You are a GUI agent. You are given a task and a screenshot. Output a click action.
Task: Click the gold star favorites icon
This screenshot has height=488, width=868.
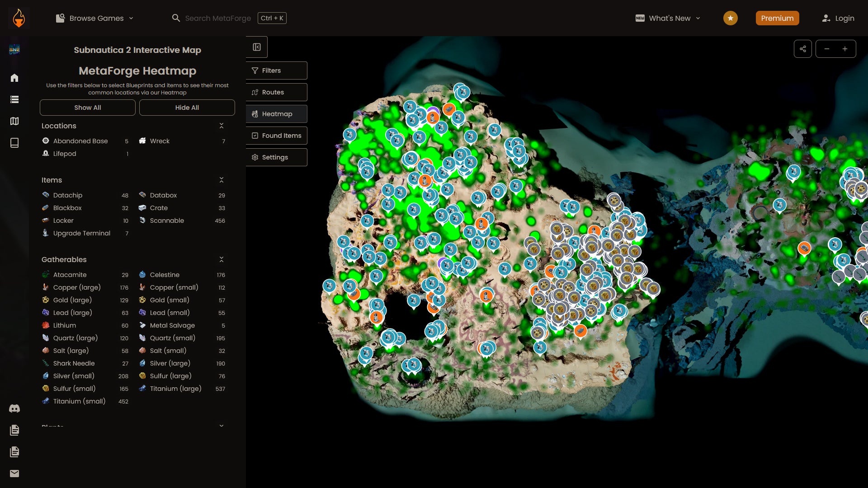point(731,18)
